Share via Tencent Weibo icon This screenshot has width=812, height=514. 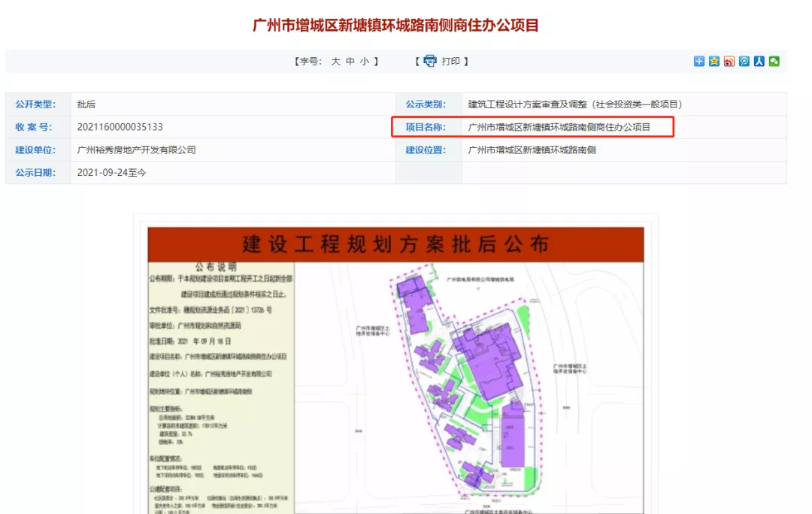744,62
